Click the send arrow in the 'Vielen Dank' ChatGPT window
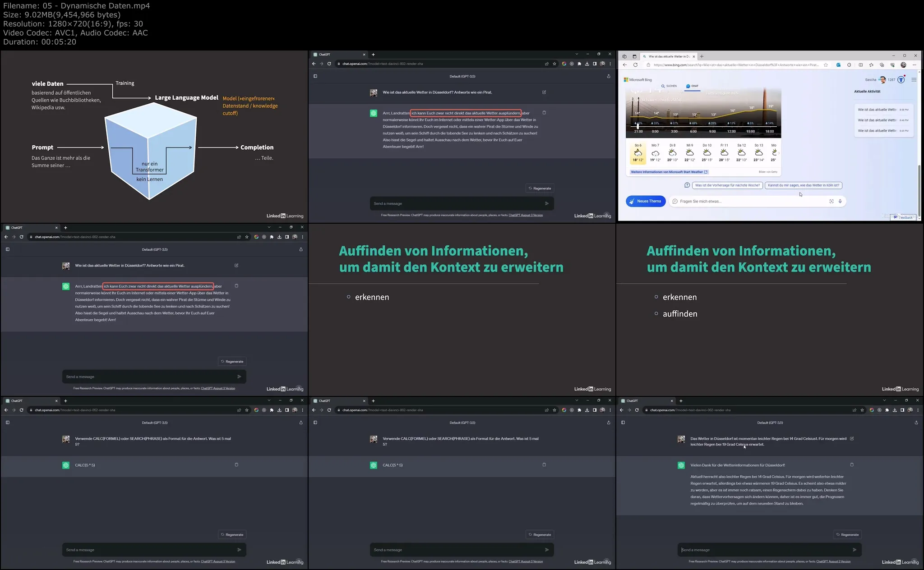Image resolution: width=924 pixels, height=570 pixels. click(x=855, y=550)
